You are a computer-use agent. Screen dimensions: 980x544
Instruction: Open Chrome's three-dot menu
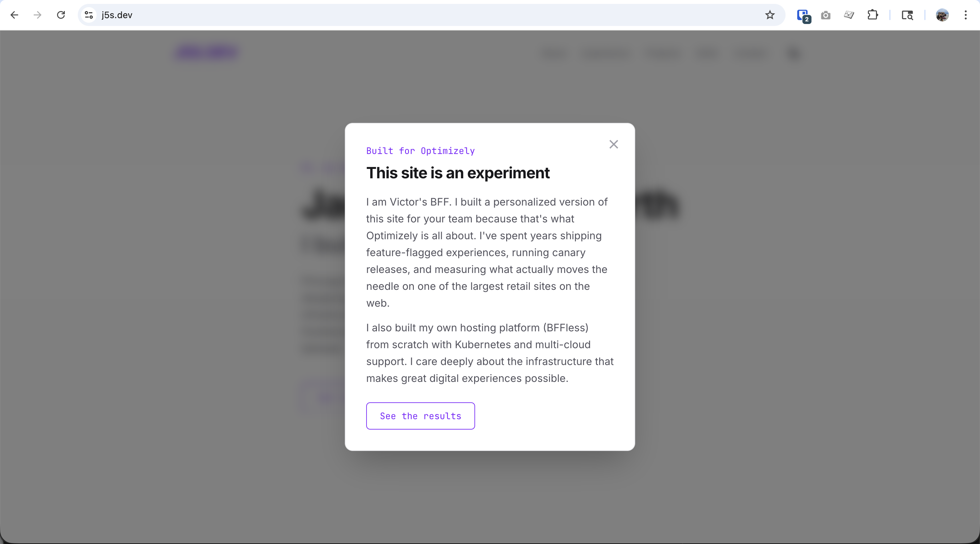965,15
